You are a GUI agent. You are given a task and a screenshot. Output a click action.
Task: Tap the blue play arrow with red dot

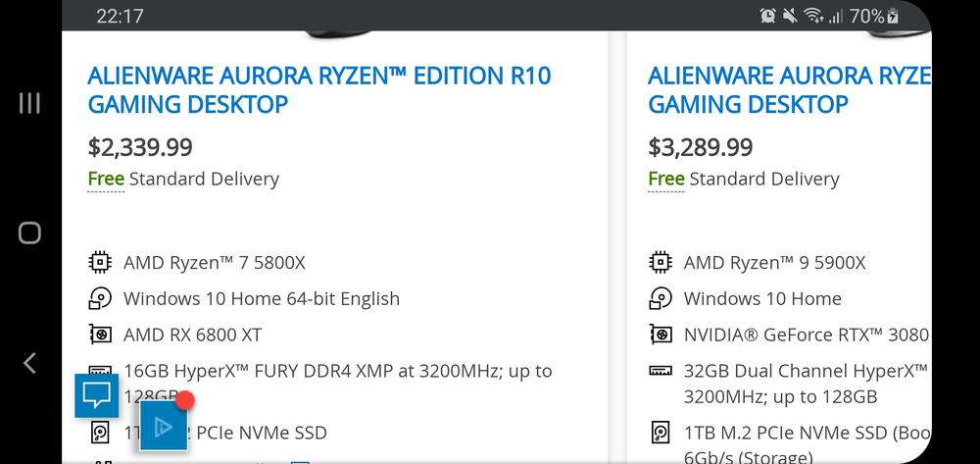(163, 427)
